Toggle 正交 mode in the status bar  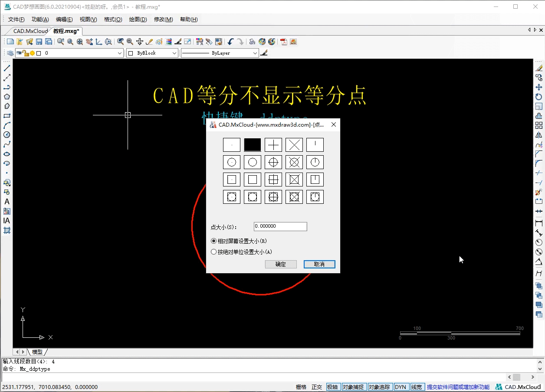(316, 386)
